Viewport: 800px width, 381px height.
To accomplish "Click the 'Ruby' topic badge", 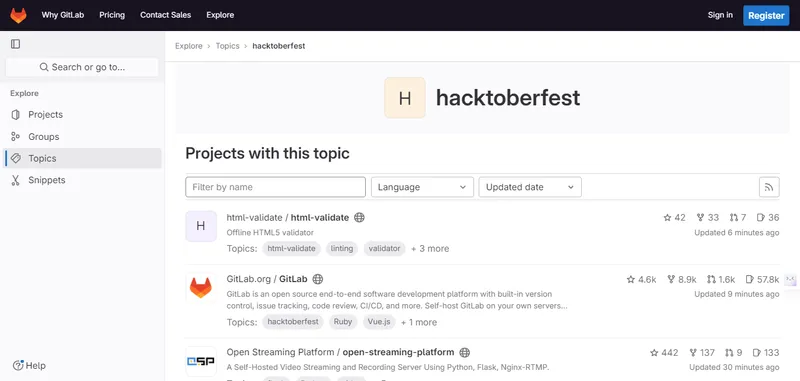I will pos(343,322).
